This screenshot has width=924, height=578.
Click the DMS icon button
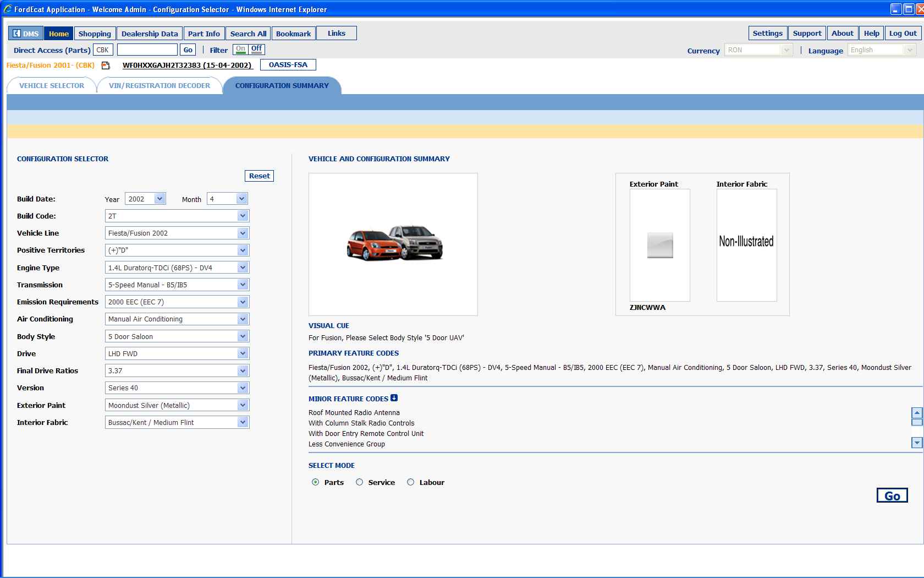(x=25, y=34)
